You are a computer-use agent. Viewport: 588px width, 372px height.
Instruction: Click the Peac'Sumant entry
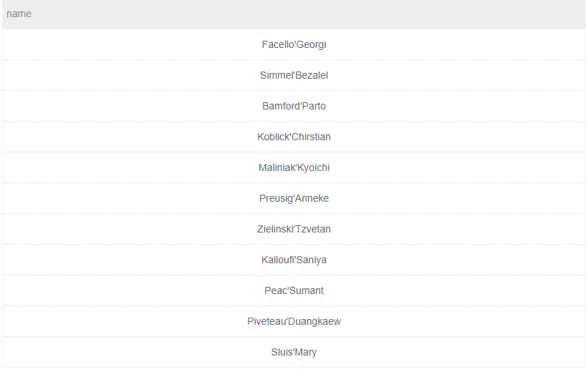[294, 290]
